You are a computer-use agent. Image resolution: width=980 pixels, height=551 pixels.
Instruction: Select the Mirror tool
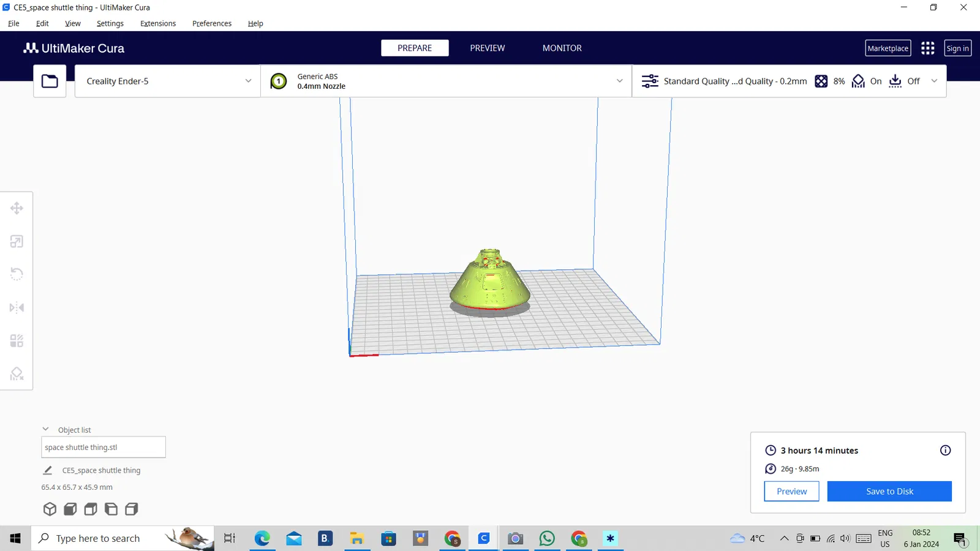(x=17, y=307)
